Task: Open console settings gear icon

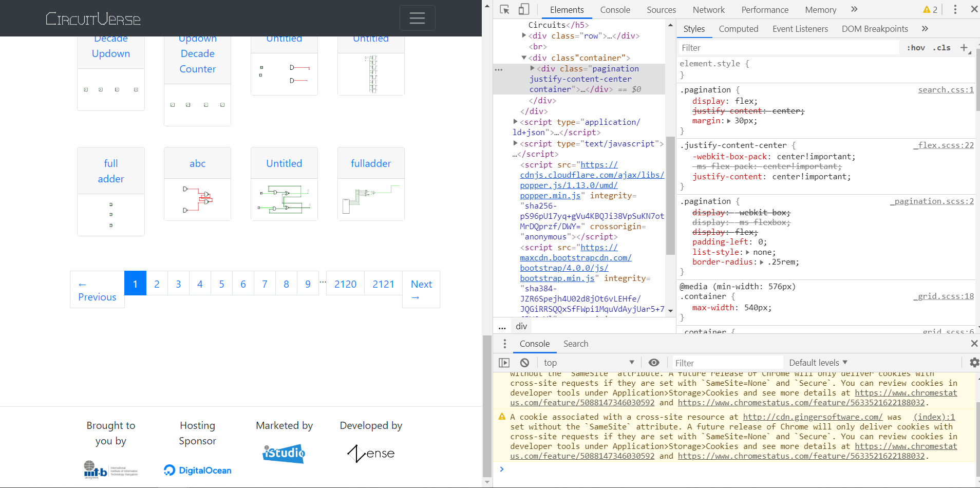Action: [974, 363]
